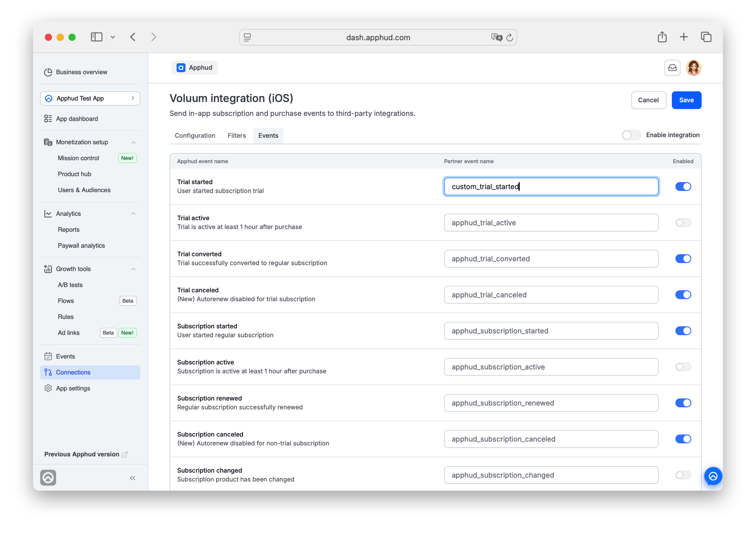The image size is (756, 535).
Task: Open A/B tests under Growth tools
Action: pos(70,285)
